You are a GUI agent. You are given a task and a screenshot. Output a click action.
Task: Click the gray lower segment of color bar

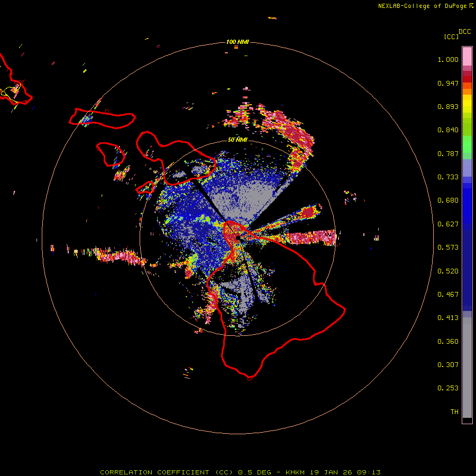click(x=467, y=368)
